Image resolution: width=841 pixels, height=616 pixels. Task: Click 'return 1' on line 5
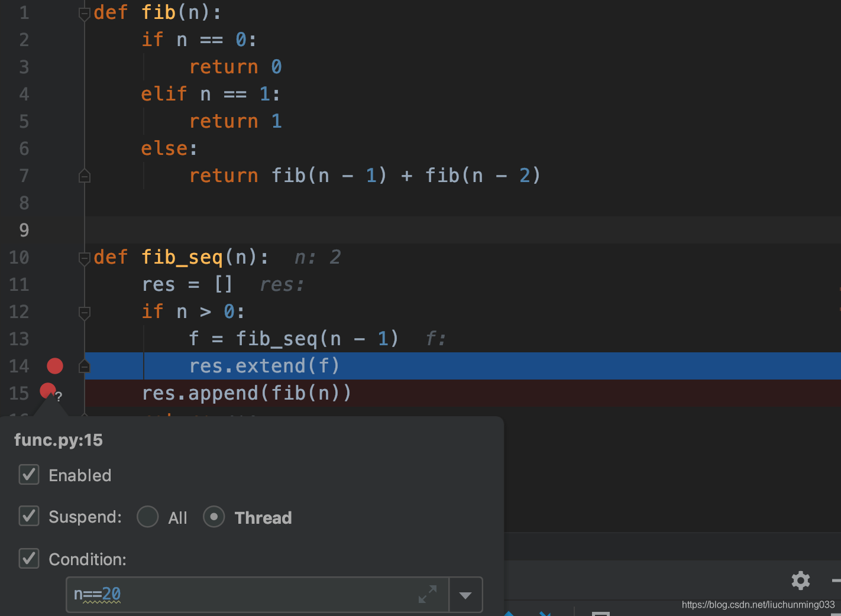click(235, 121)
